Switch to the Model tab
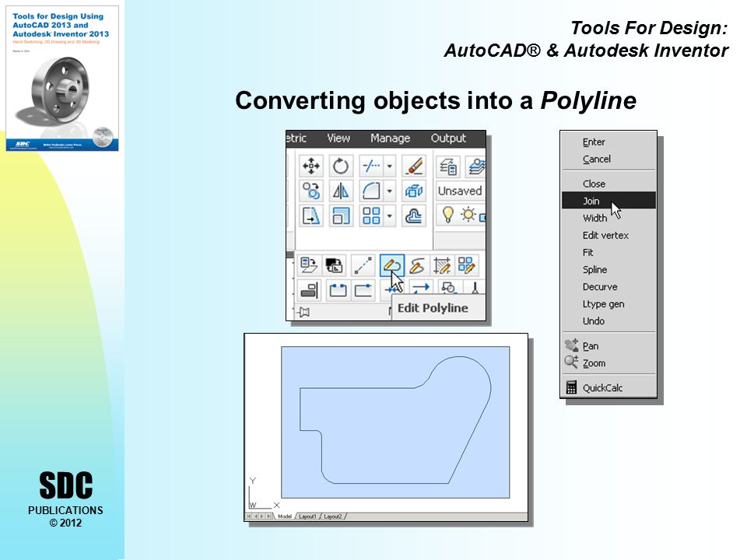The image size is (747, 560). click(285, 516)
